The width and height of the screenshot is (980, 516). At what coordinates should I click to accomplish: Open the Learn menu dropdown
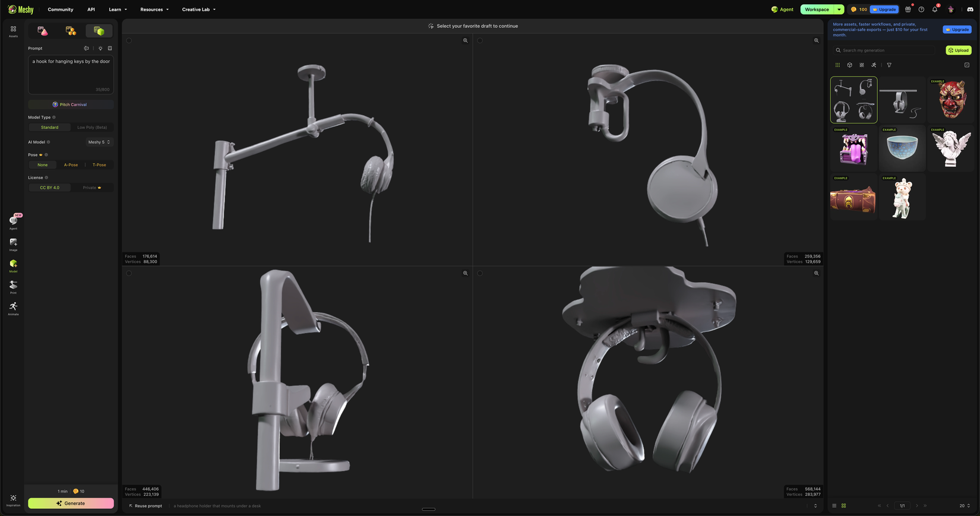coord(118,10)
